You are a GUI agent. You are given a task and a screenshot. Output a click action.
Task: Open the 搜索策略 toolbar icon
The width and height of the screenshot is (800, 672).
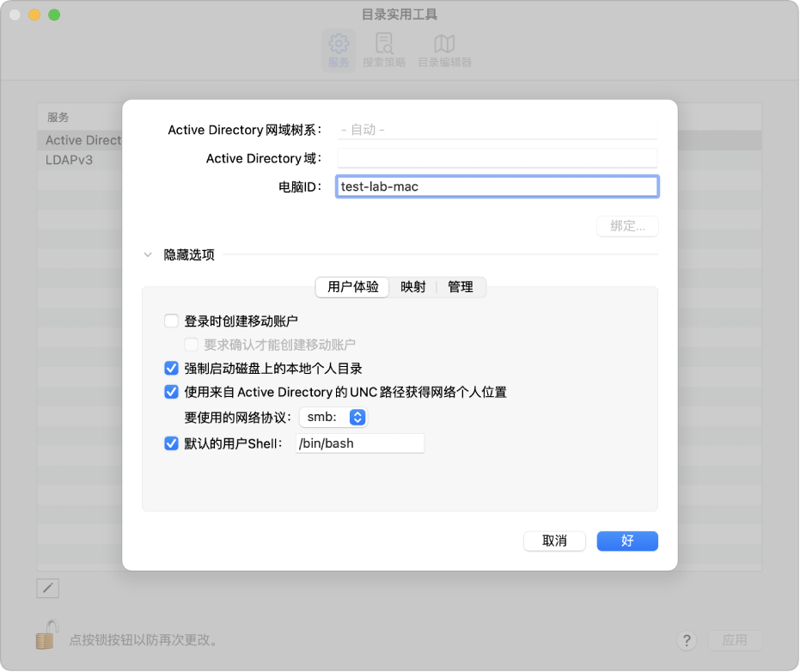coord(383,50)
